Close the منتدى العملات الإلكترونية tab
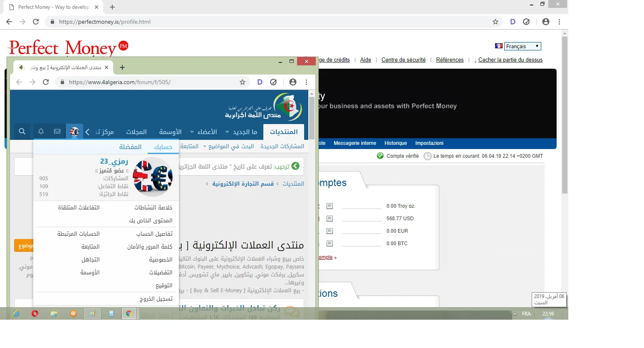Screen dimensions: 644x348 (107, 67)
